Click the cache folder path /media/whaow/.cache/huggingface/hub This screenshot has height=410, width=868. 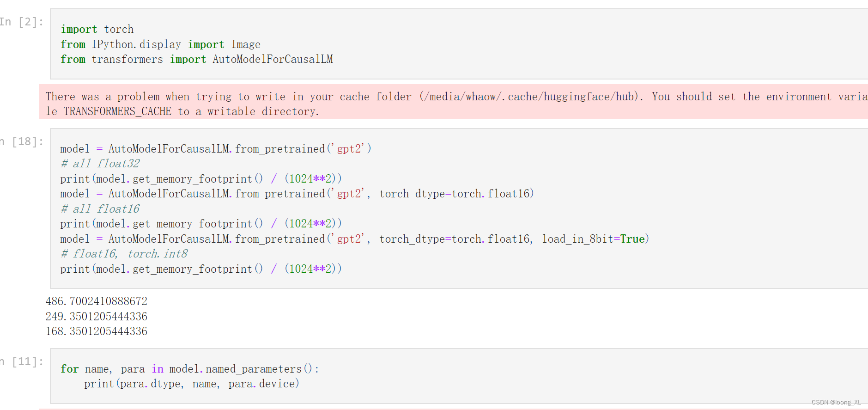pyautogui.click(x=529, y=97)
